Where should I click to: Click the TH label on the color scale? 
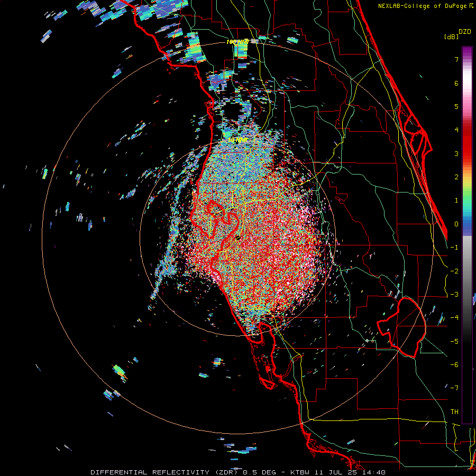(x=454, y=412)
